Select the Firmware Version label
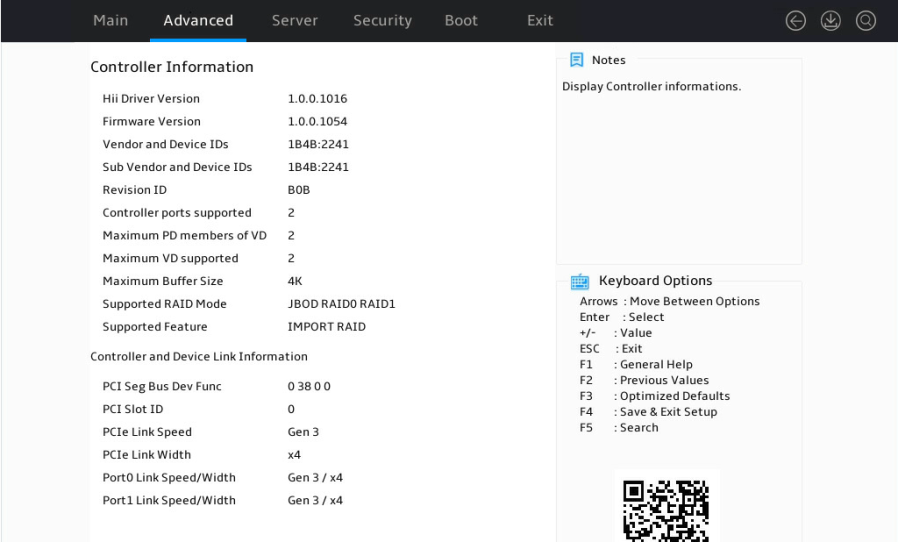The image size is (898, 542). pos(152,121)
